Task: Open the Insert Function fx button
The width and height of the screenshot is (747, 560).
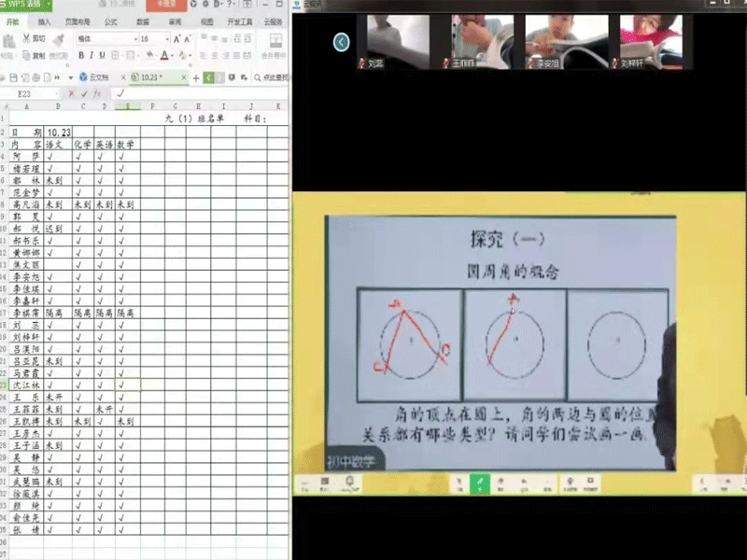Action: pyautogui.click(x=97, y=94)
